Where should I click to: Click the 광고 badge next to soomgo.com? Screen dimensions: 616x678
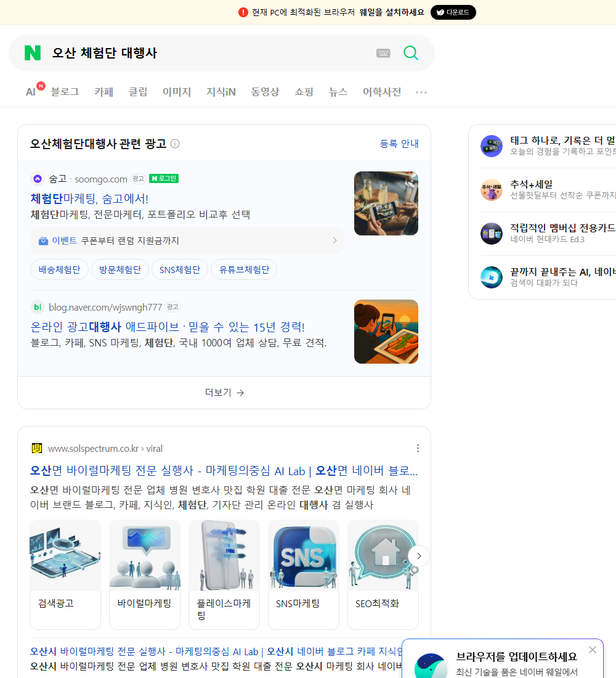pyautogui.click(x=138, y=179)
